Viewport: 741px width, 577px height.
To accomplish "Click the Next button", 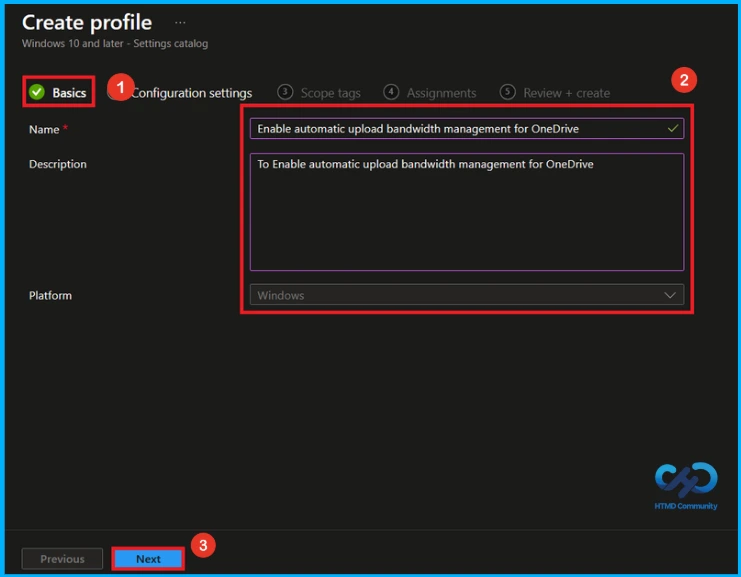I will (x=148, y=559).
